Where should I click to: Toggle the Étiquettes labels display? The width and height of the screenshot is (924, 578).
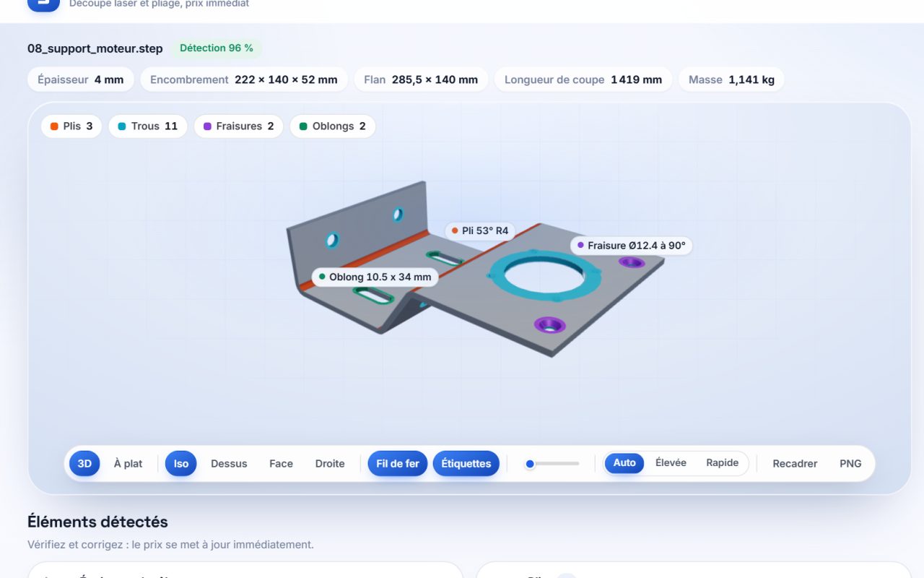(466, 464)
